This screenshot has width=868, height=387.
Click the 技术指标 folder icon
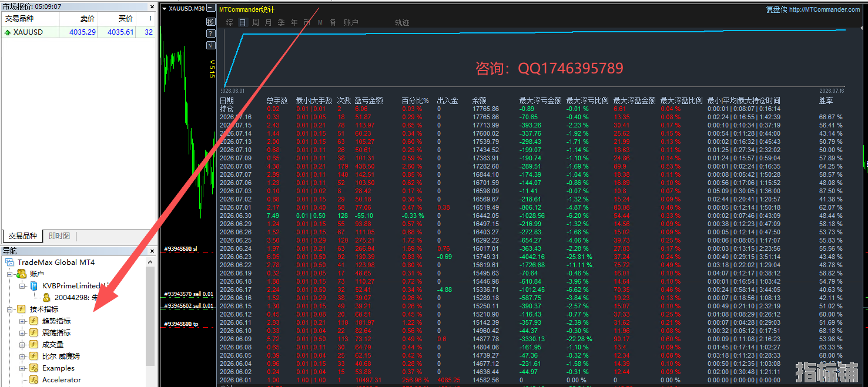coord(22,309)
